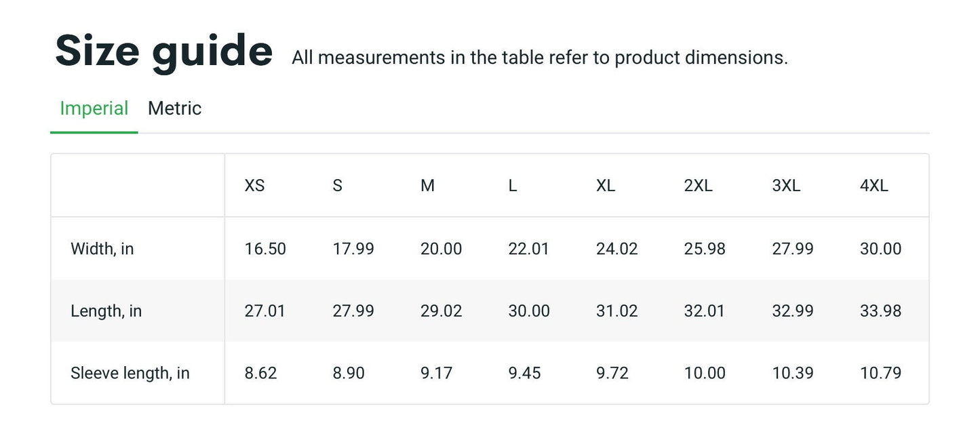Click the XL size column header
The image size is (980, 436).
(x=606, y=186)
